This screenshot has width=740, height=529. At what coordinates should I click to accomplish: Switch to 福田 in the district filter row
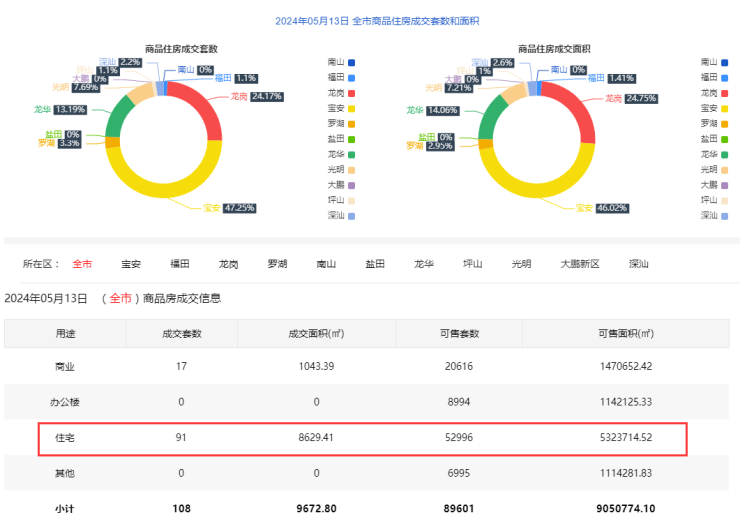coord(180,264)
